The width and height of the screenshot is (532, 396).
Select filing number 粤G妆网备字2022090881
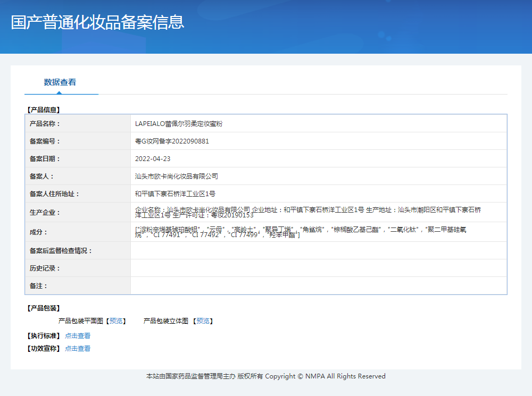point(172,141)
